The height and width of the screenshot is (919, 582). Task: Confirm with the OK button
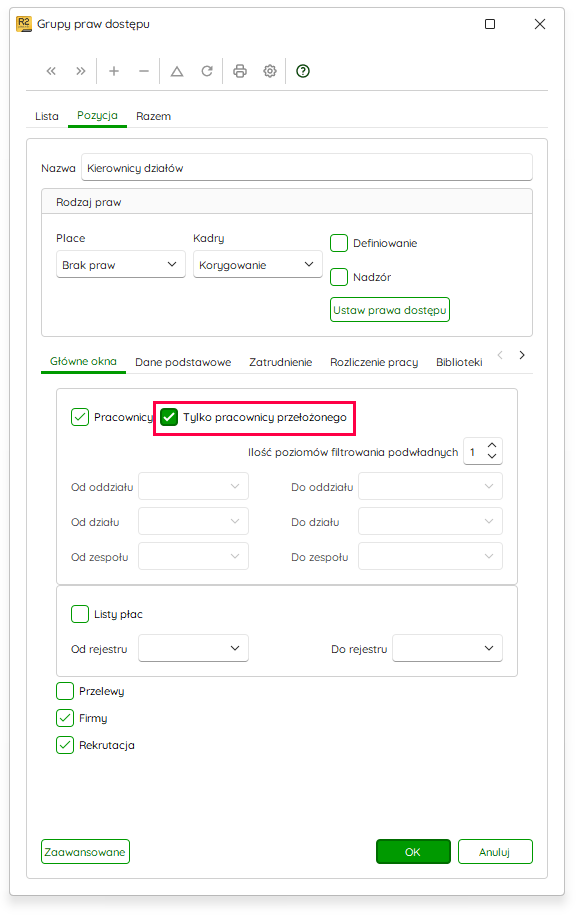point(413,852)
